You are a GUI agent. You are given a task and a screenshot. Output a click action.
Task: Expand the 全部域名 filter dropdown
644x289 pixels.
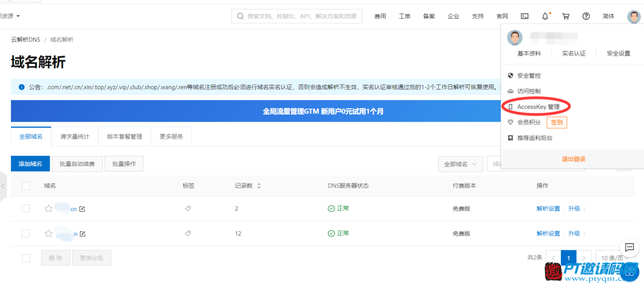pos(460,164)
